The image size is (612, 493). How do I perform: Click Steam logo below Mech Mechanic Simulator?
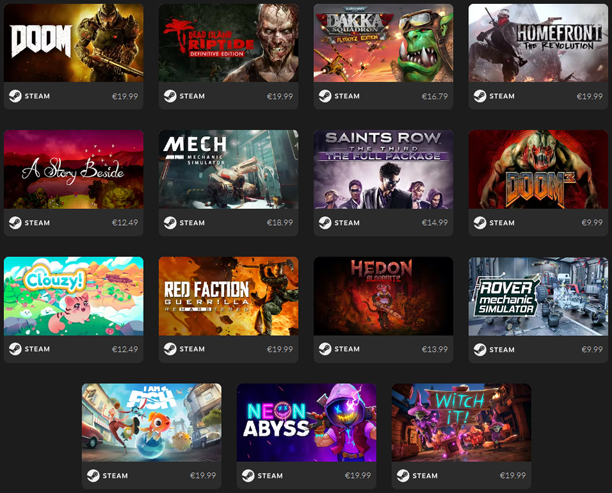point(170,222)
